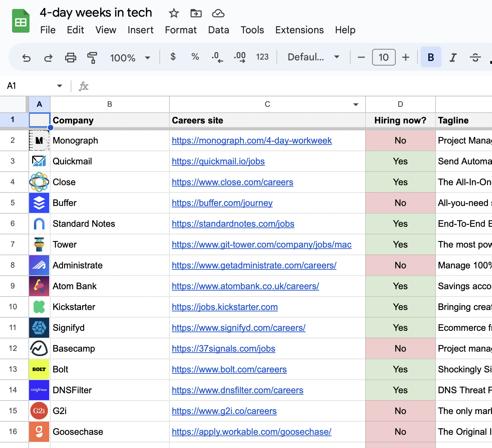The height and width of the screenshot is (448, 492).
Task: Open Monograph careers link
Action: point(252,140)
